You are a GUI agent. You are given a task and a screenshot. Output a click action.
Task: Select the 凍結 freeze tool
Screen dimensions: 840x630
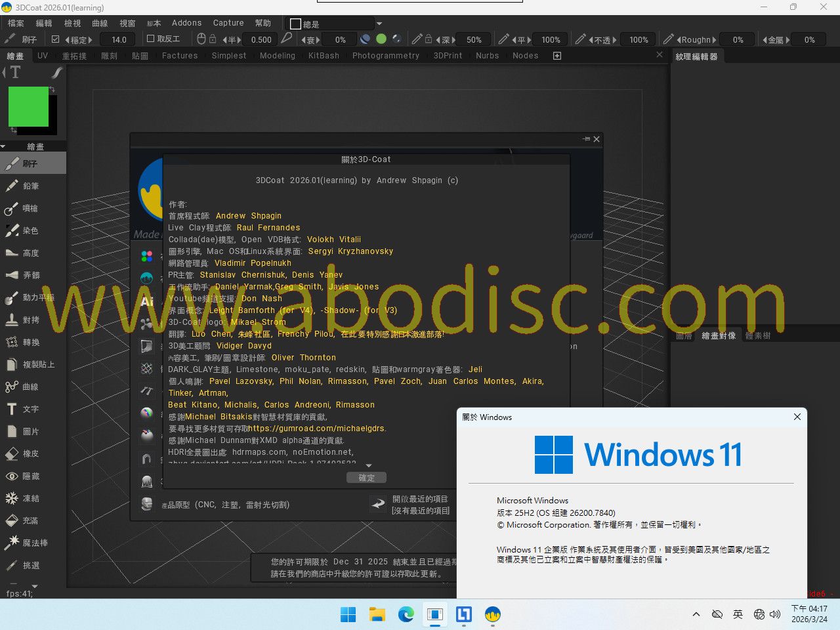click(x=30, y=498)
